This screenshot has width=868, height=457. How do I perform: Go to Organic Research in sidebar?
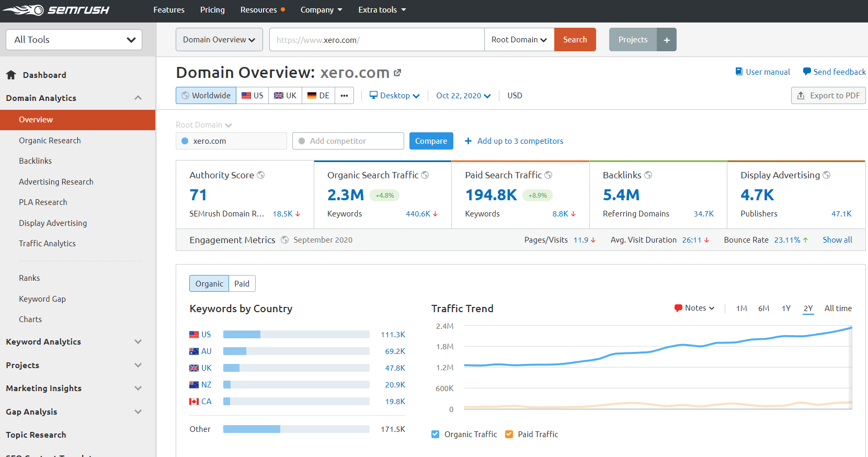(50, 140)
